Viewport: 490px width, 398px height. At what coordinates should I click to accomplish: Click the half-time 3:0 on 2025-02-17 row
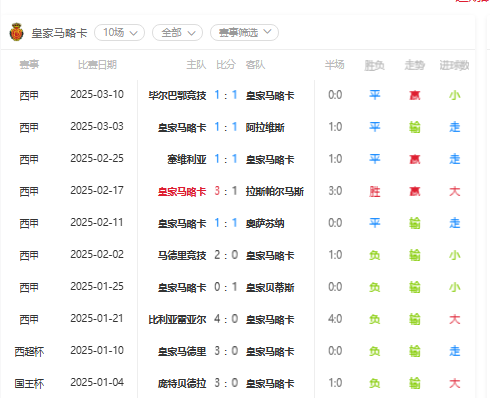[335, 191]
